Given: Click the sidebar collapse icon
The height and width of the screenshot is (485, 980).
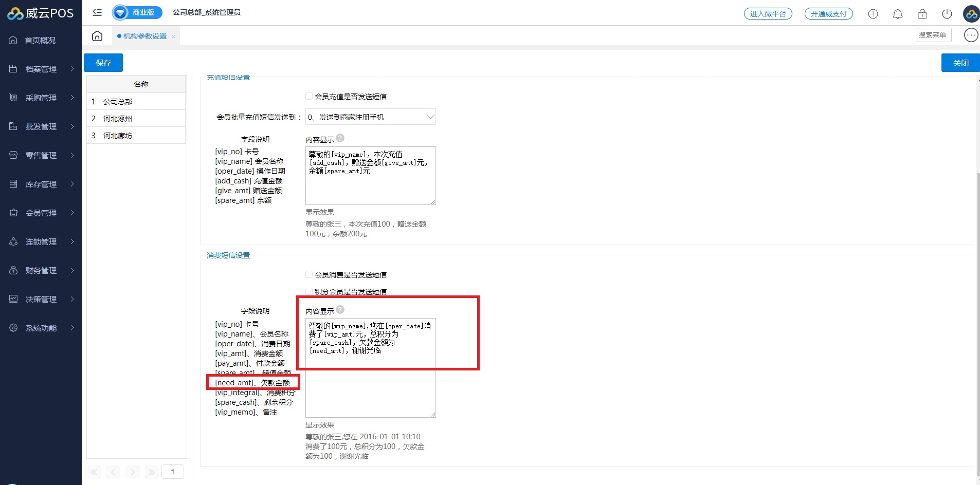Looking at the screenshot, I should pyautogui.click(x=97, y=12).
